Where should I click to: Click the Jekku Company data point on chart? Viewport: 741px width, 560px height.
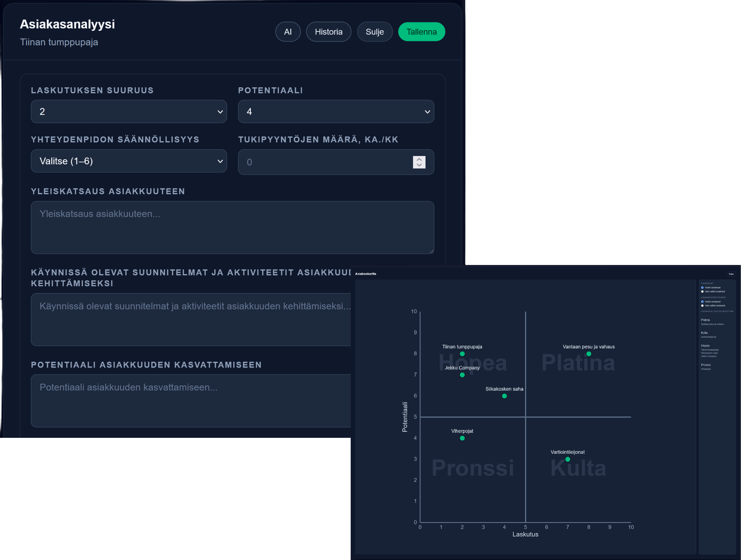462,375
